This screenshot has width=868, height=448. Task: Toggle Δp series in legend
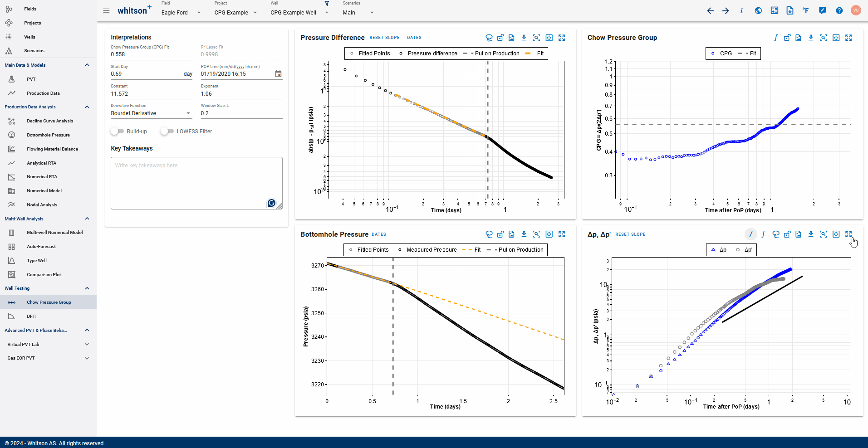pos(719,250)
